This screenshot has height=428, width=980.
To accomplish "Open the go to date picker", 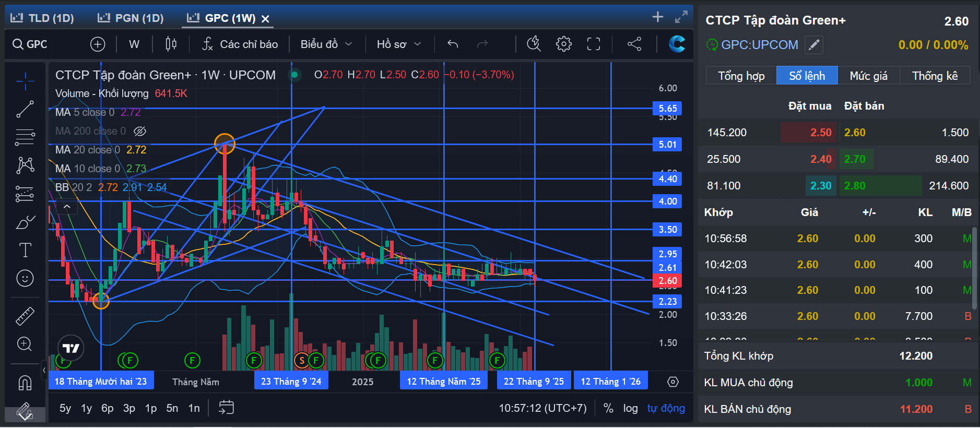I will [x=226, y=408].
